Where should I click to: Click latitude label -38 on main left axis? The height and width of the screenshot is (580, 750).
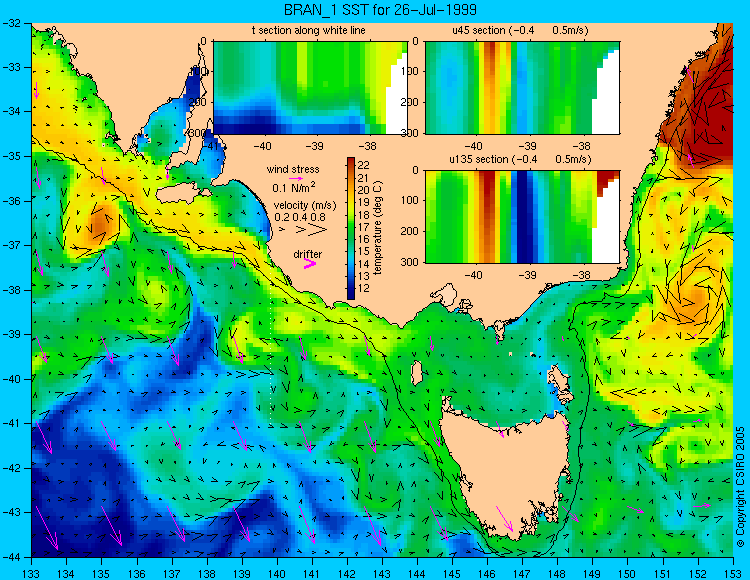[11, 290]
